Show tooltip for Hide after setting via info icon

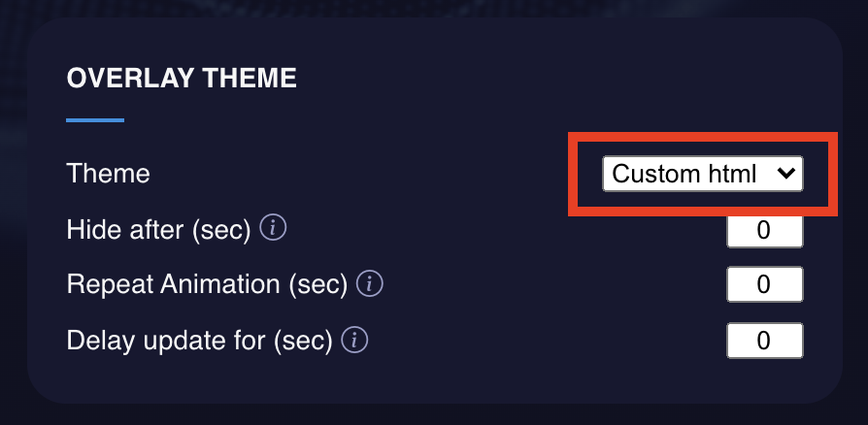click(273, 228)
